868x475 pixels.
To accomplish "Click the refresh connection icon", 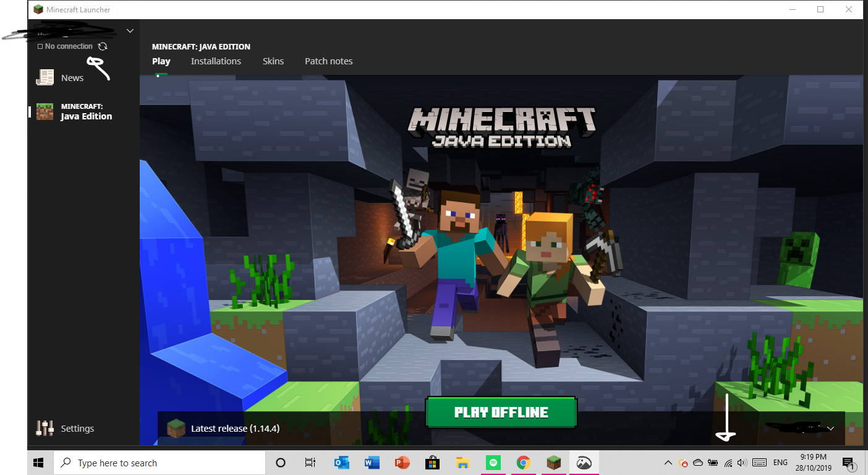I will click(x=103, y=46).
